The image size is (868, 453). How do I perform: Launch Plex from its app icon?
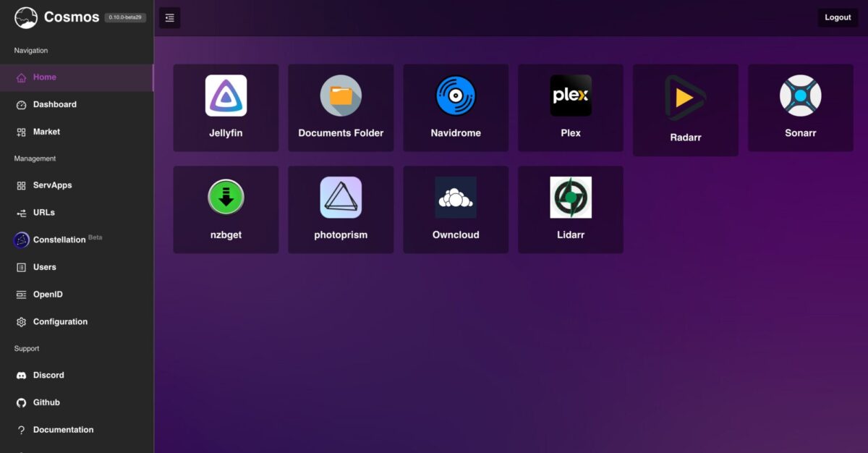571,96
